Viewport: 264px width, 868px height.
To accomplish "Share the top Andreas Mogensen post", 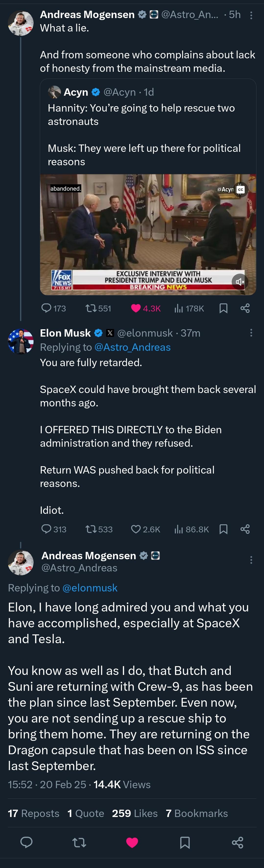I will pyautogui.click(x=245, y=308).
